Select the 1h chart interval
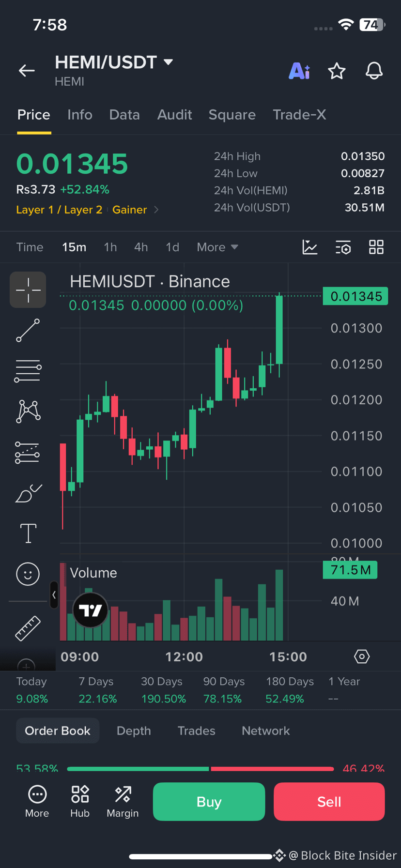The image size is (401, 868). [110, 247]
